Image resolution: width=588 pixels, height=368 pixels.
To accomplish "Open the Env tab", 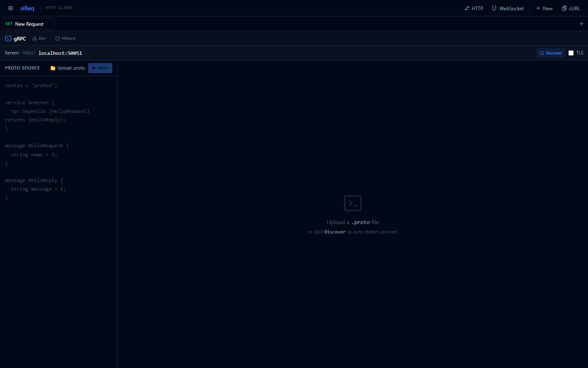I will click(x=39, y=38).
